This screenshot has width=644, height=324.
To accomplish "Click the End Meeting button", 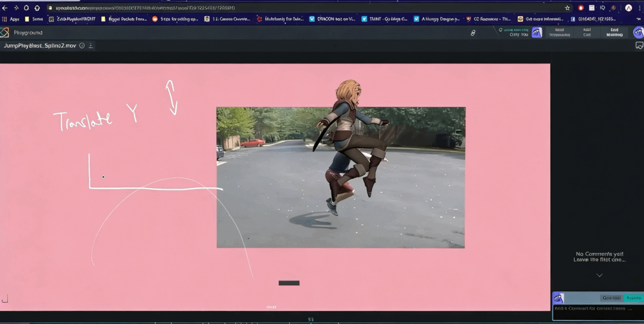I will pos(614,32).
